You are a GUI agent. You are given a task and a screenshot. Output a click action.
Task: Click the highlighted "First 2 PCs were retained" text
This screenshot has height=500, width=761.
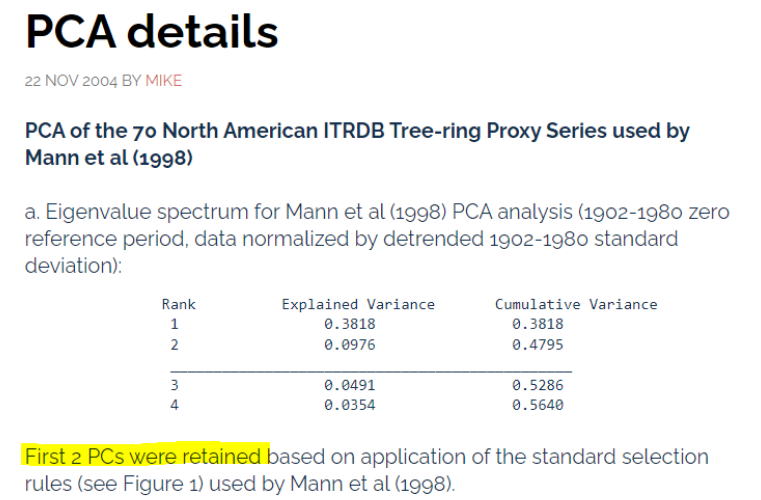[x=146, y=457]
